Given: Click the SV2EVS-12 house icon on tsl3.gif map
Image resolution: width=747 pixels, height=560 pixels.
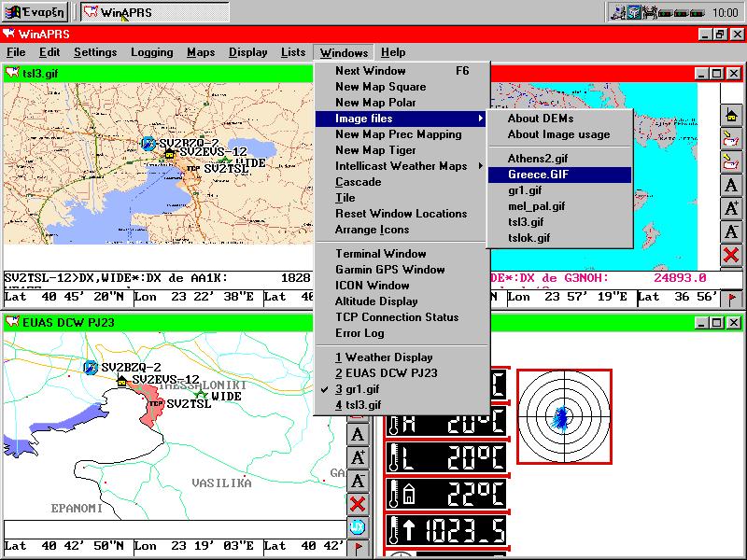Looking at the screenshot, I should click(169, 153).
